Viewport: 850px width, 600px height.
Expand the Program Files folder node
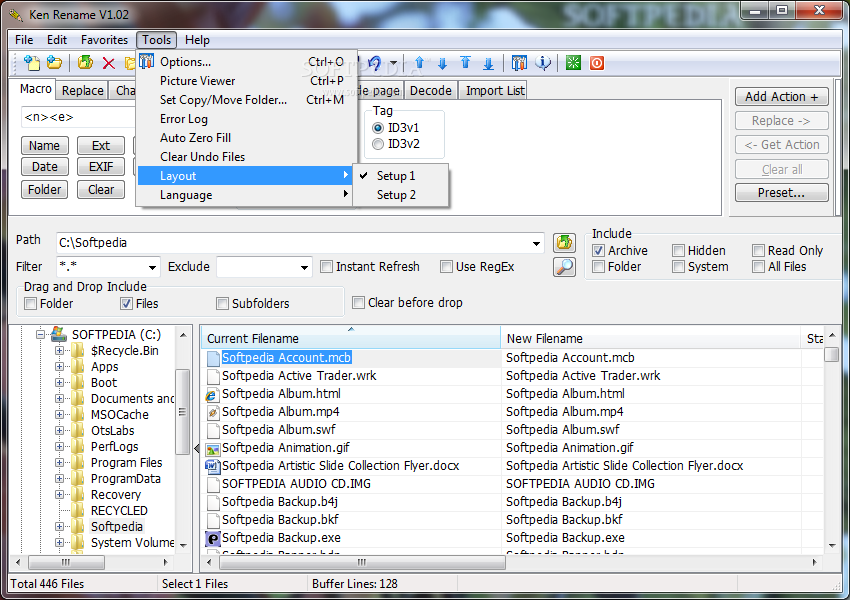click(x=59, y=463)
